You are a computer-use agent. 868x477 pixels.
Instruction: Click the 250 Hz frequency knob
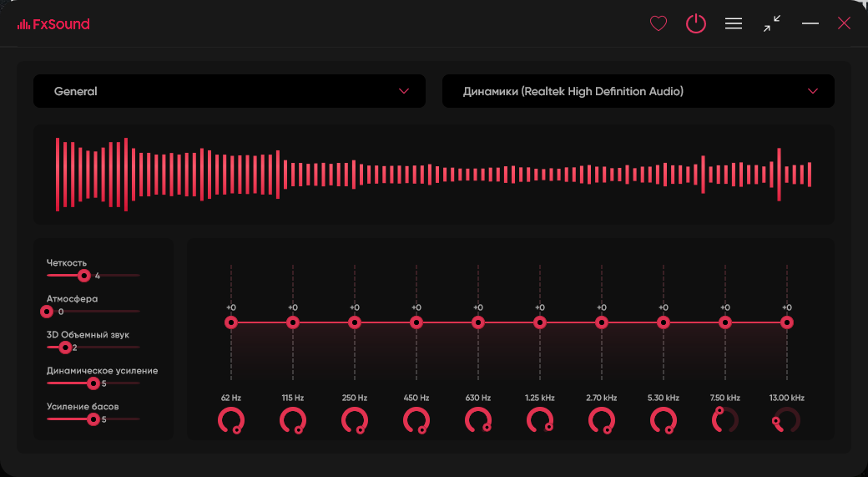[354, 420]
